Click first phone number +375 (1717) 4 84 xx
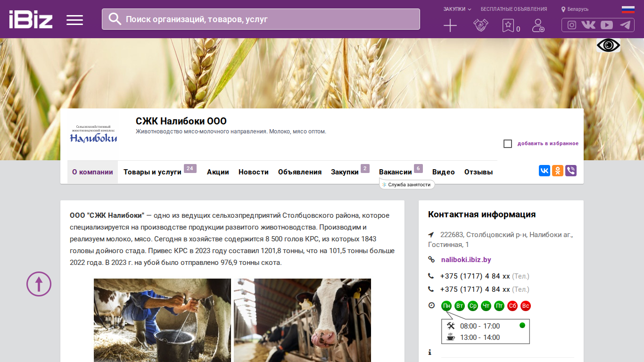This screenshot has width=644, height=362. click(x=475, y=276)
